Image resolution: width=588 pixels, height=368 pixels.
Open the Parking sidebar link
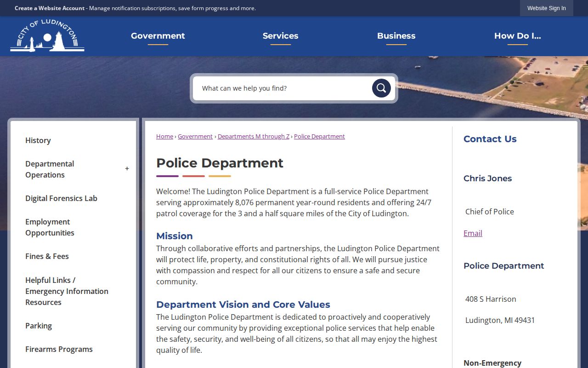pos(39,326)
